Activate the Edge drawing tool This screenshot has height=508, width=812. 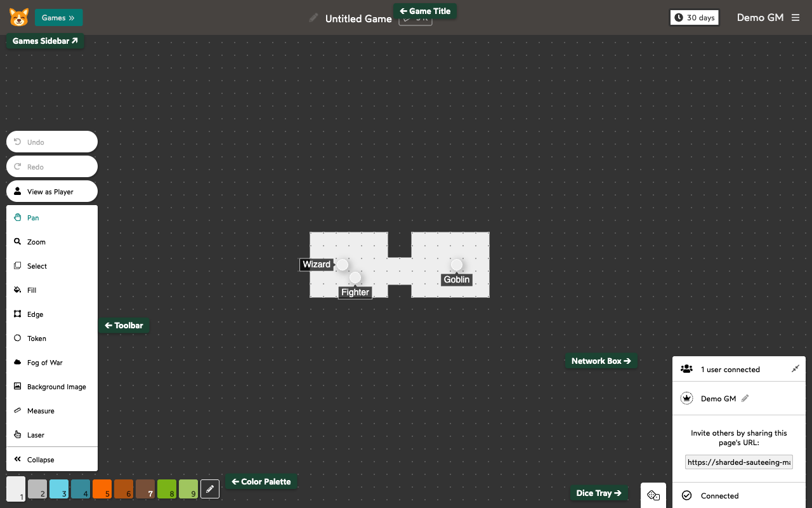[35, 314]
